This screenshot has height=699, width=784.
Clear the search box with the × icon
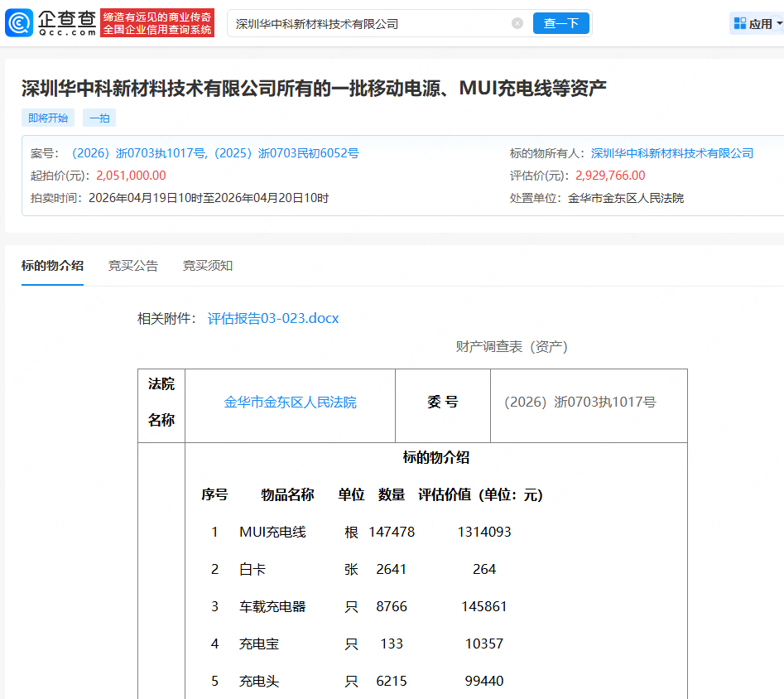[518, 23]
